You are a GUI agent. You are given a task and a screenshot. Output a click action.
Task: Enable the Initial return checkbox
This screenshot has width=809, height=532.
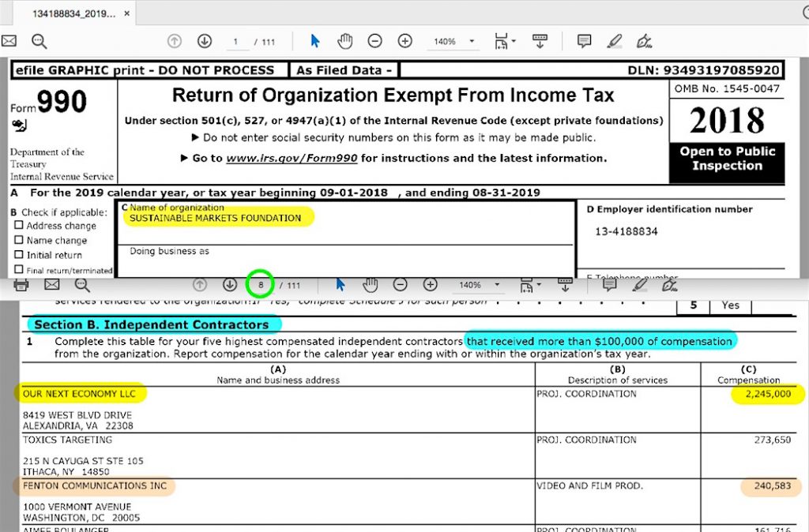click(x=19, y=256)
